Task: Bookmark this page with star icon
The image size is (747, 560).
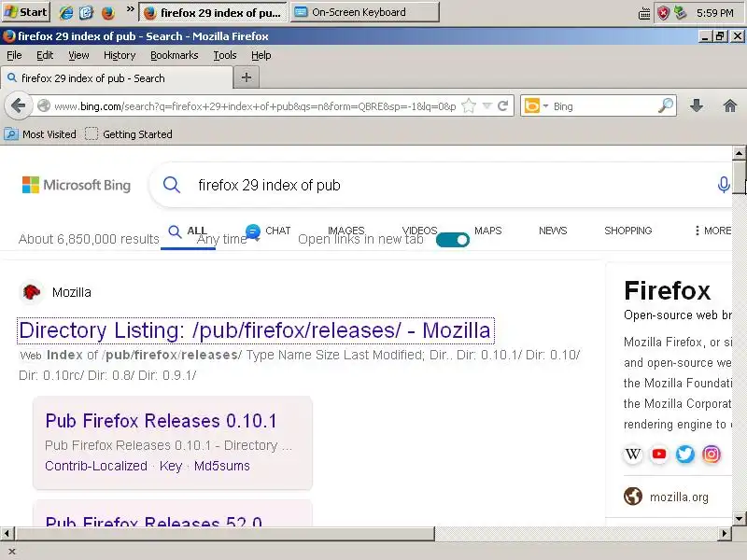Action: click(469, 105)
